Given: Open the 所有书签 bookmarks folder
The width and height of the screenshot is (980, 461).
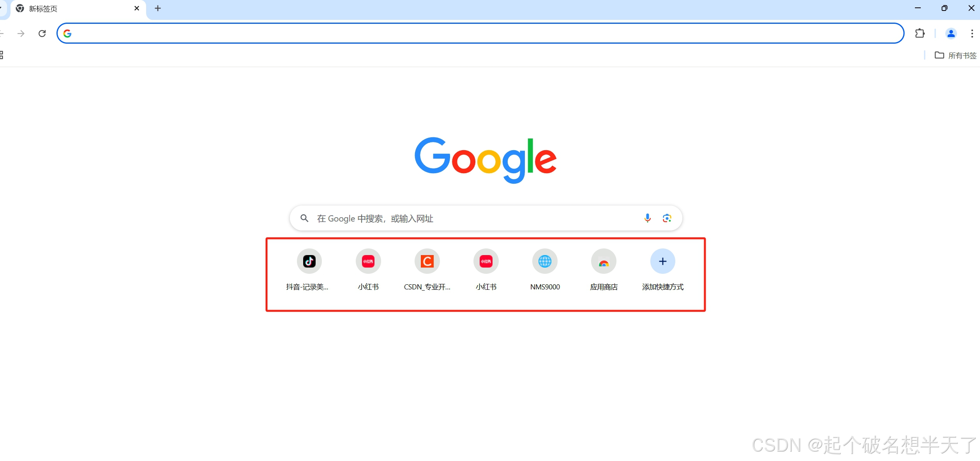Looking at the screenshot, I should 955,55.
